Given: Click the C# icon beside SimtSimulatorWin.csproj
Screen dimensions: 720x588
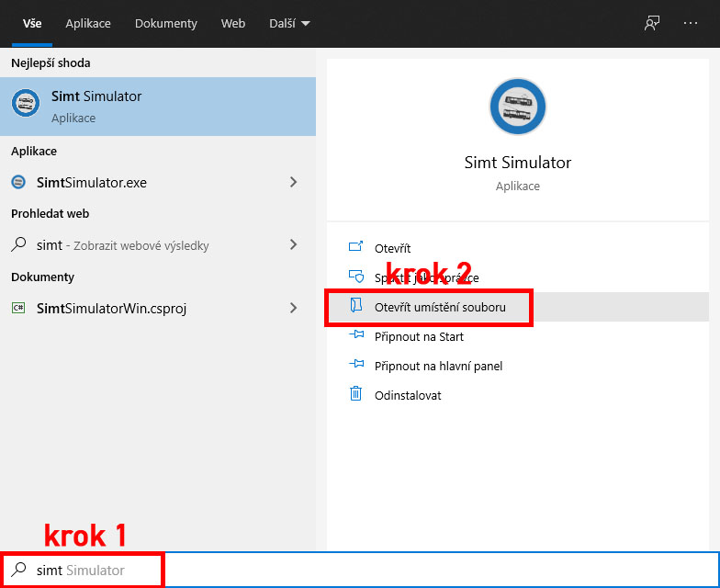Looking at the screenshot, I should tap(18, 309).
